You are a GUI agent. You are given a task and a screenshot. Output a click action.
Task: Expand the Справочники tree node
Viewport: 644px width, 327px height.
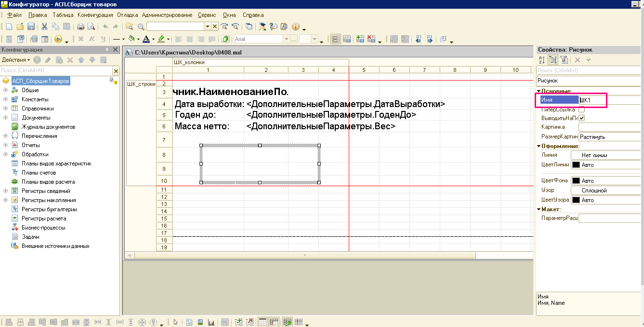coord(5,109)
